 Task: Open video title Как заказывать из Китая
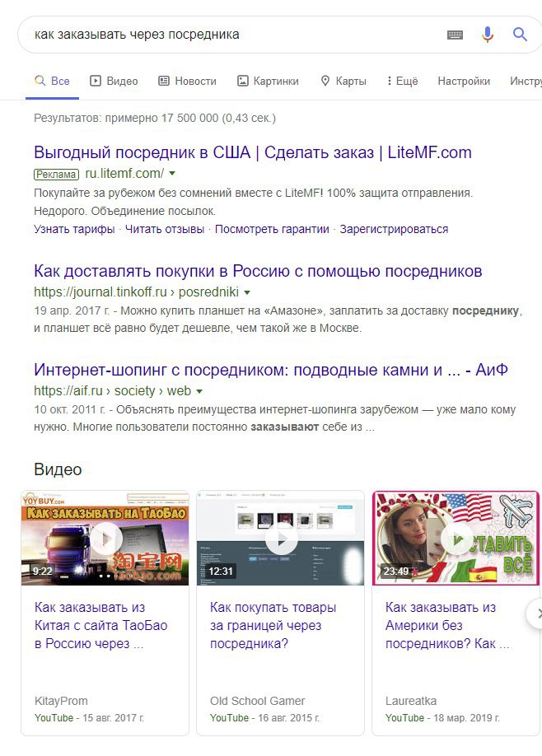click(x=100, y=625)
